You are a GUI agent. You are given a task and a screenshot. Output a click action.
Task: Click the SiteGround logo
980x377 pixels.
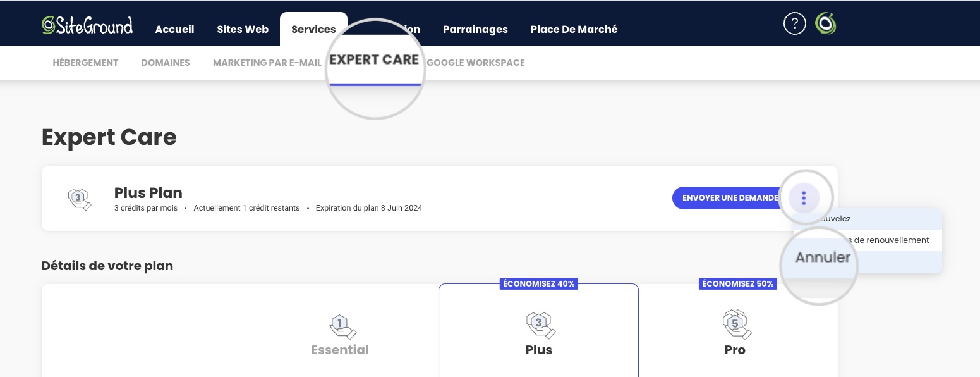tap(87, 25)
